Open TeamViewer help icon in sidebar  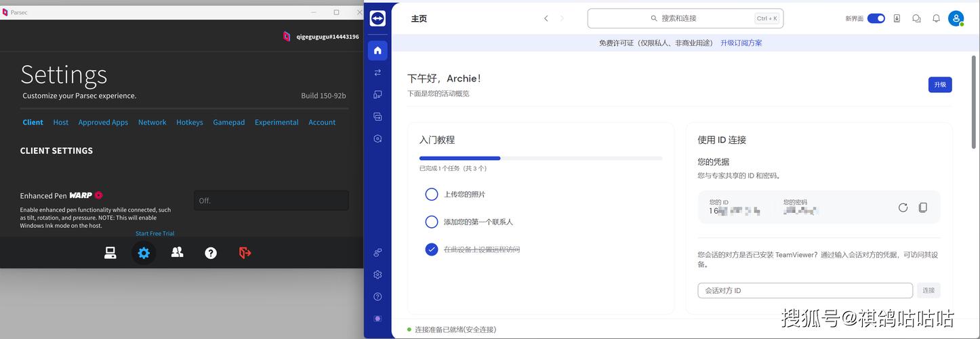pos(377,296)
